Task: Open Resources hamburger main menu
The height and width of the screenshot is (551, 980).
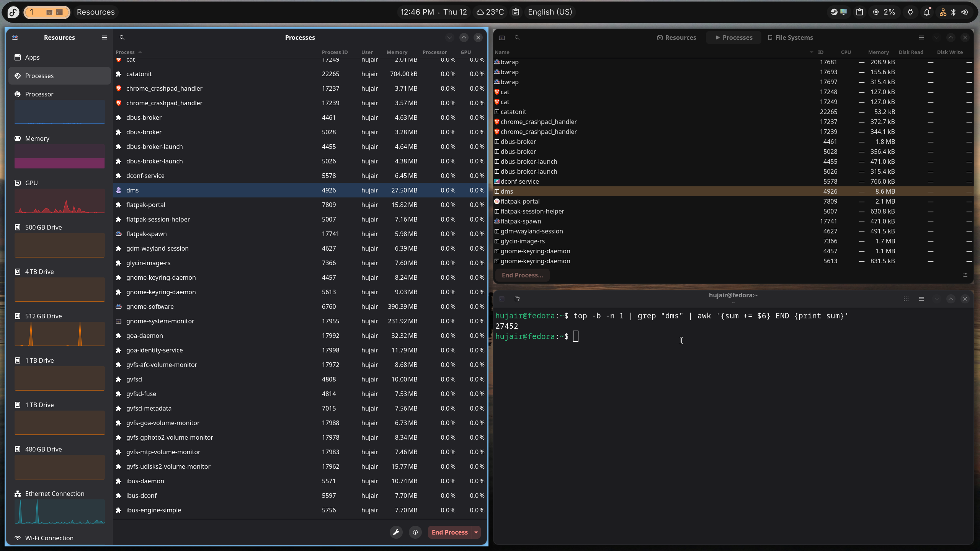Action: click(104, 37)
